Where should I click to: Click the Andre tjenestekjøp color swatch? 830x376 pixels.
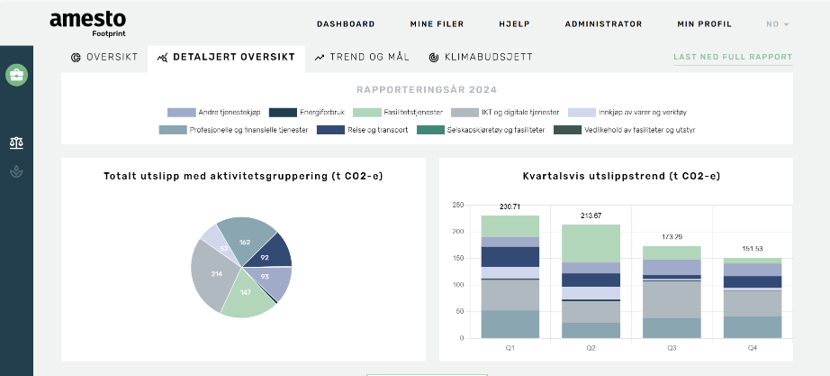coord(181,112)
